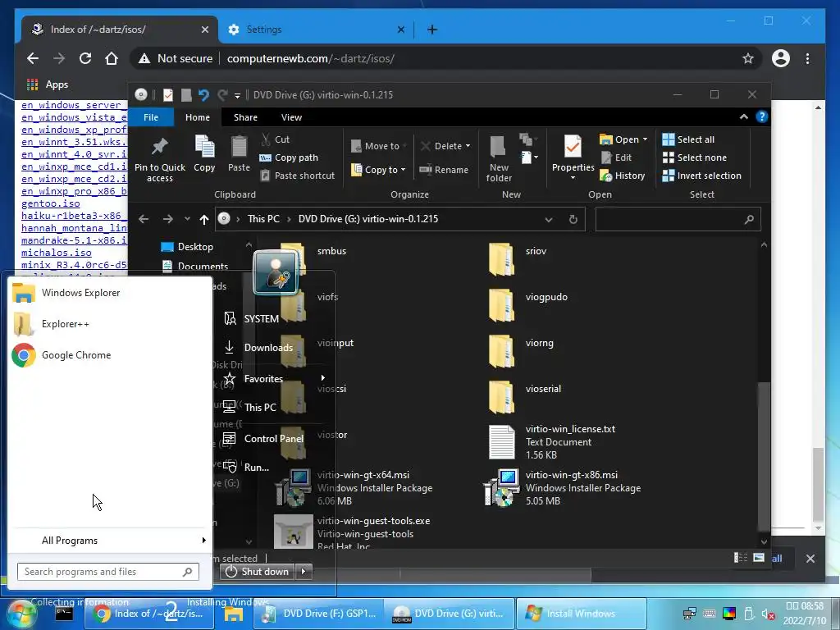Switch to the View ribbon tab
Viewport: 840px width, 630px height.
click(291, 117)
